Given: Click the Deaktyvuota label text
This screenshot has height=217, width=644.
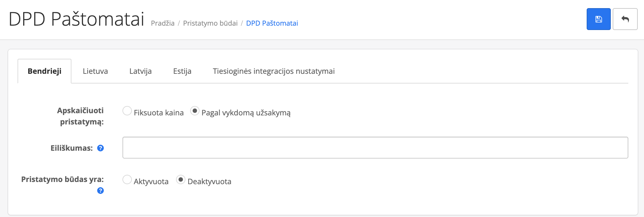Looking at the screenshot, I should pos(210,182).
